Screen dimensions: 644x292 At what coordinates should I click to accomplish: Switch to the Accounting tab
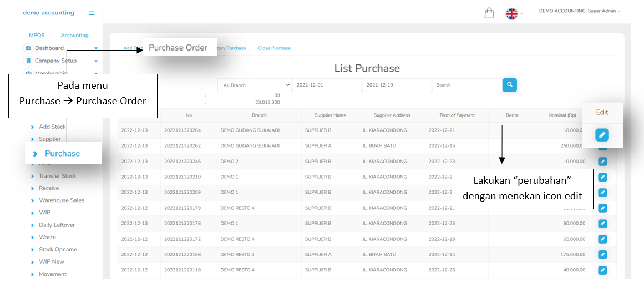[74, 36]
